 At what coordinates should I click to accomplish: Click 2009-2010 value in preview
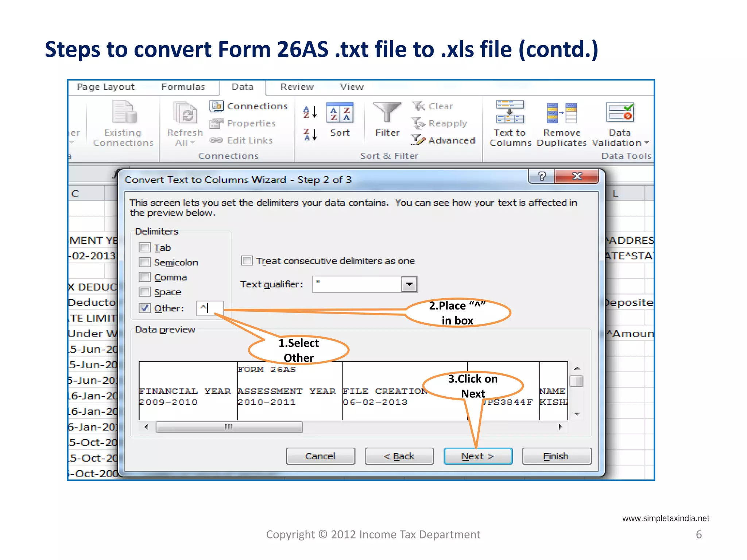[169, 402]
